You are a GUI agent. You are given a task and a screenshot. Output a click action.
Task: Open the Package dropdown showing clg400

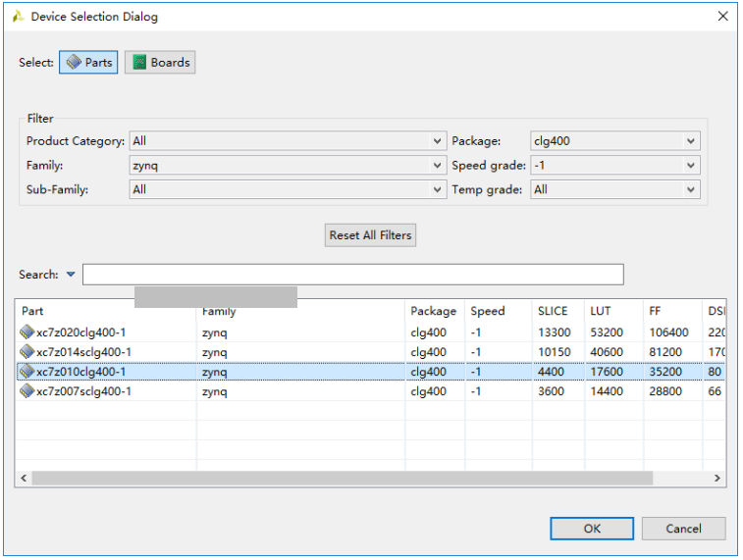692,141
